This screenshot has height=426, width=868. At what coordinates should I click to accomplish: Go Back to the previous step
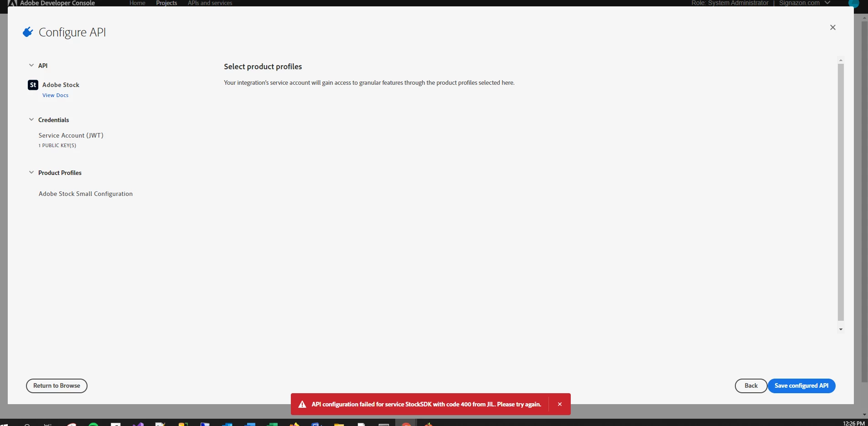pyautogui.click(x=751, y=385)
